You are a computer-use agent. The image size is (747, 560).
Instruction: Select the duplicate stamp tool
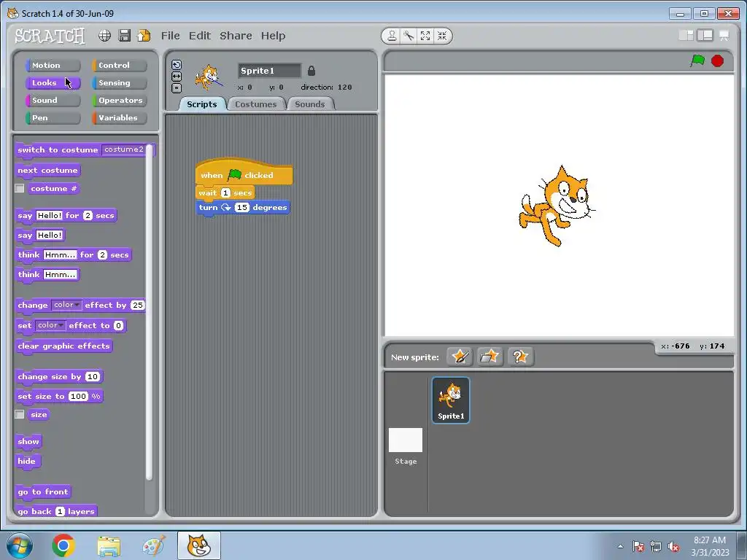(x=392, y=36)
